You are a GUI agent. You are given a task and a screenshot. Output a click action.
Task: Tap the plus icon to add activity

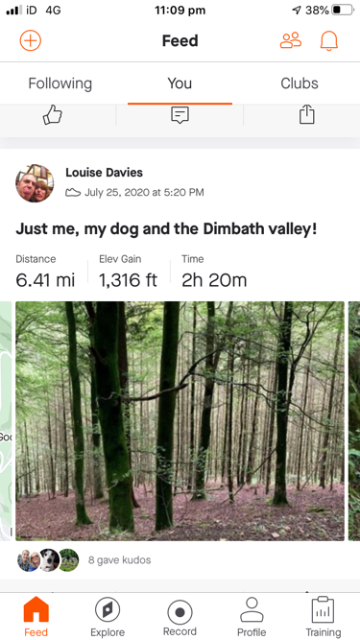31,40
